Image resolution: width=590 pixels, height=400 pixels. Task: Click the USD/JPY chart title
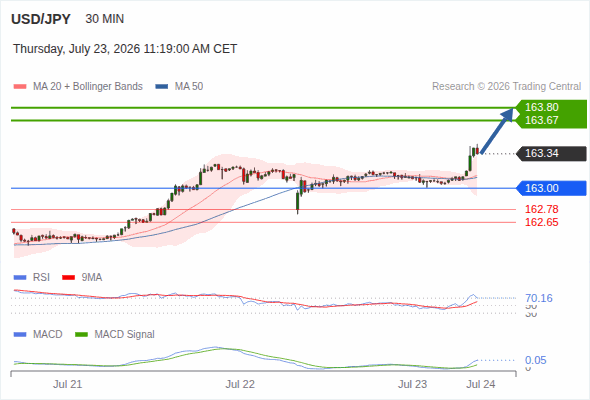tap(41, 19)
